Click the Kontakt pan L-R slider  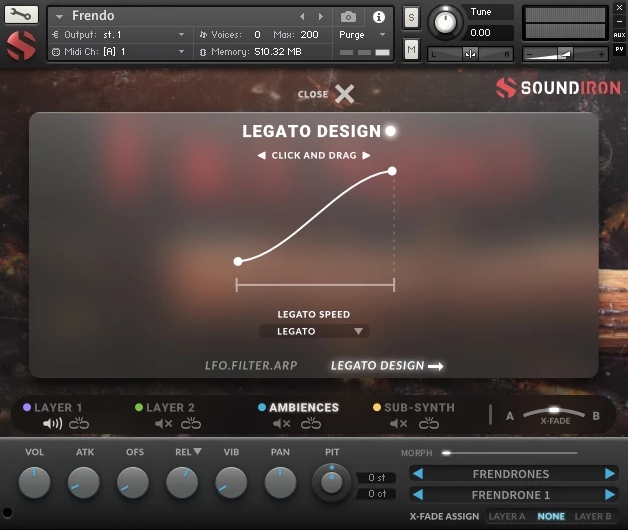471,54
